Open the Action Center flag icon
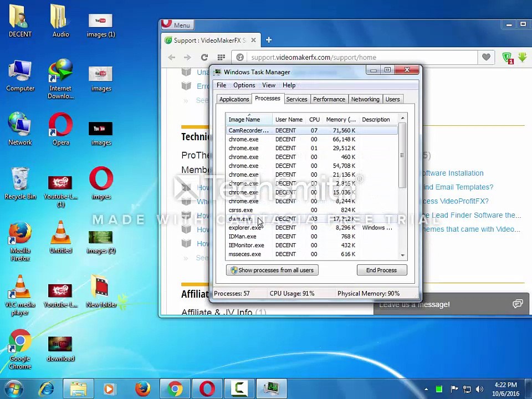The image size is (532, 399). (454, 389)
